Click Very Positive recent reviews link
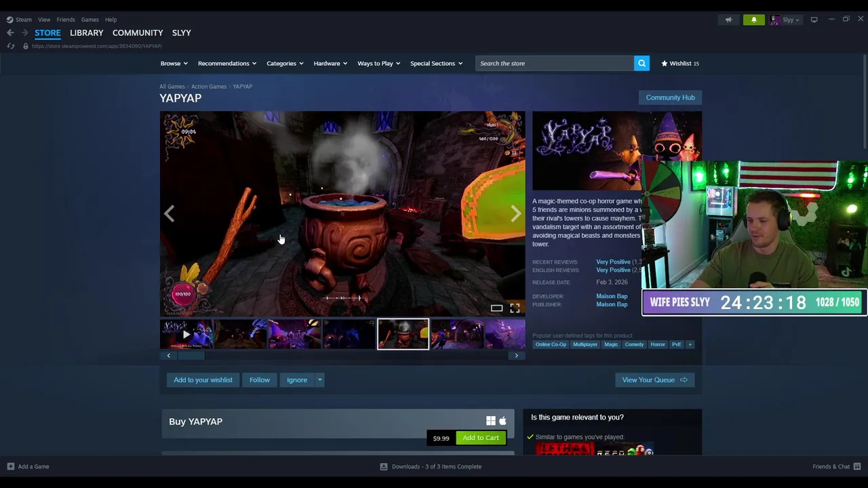The image size is (868, 488). 613,262
